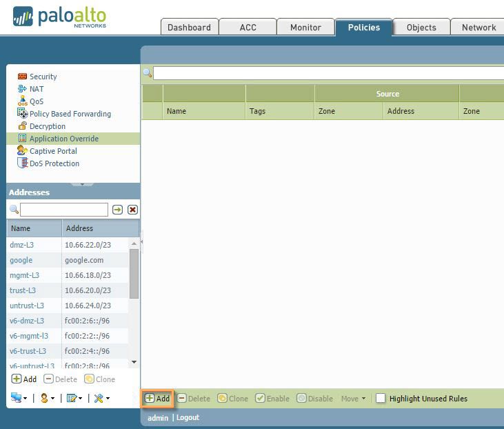
Task: Select the v6-trust-L3 address entry
Action: click(x=28, y=351)
